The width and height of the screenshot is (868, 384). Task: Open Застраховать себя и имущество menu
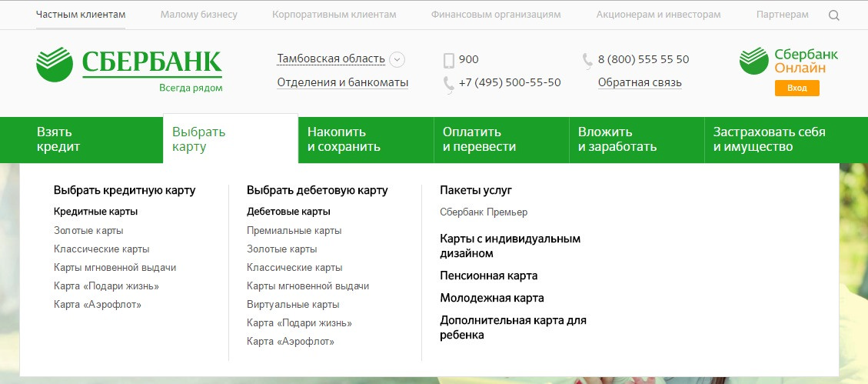786,139
